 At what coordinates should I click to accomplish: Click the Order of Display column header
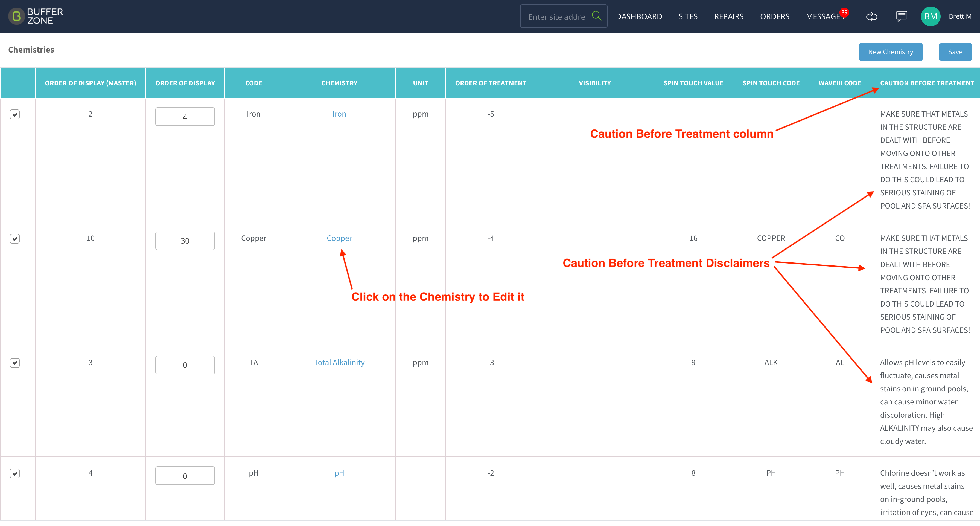[185, 83]
